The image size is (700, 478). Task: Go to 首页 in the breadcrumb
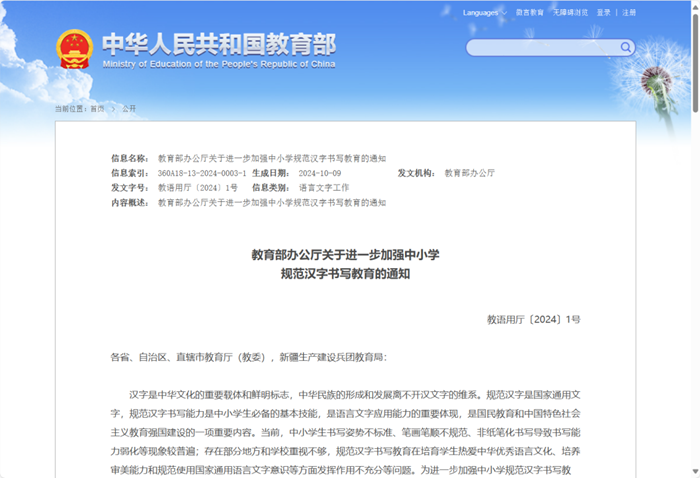97,108
